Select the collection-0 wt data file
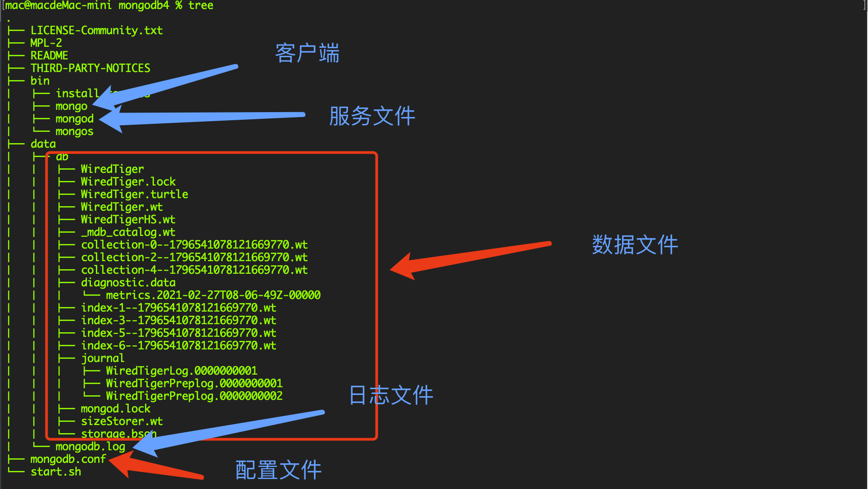 click(192, 245)
